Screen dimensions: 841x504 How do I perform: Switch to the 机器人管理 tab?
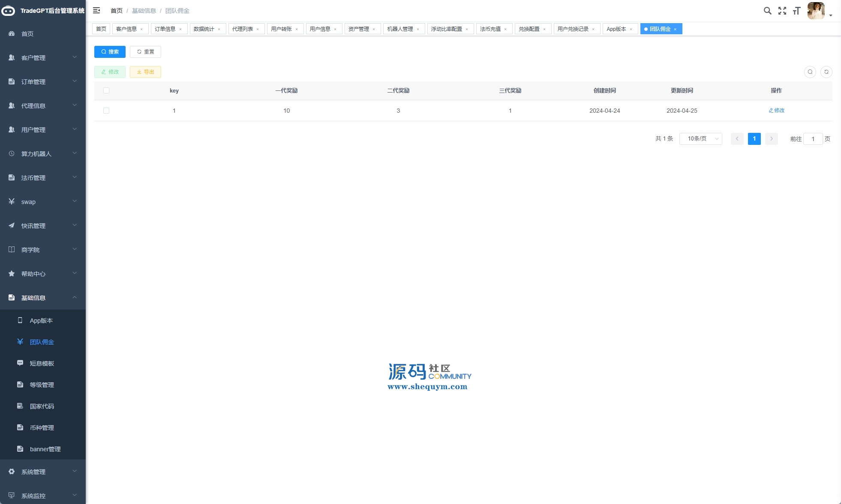click(x=399, y=29)
